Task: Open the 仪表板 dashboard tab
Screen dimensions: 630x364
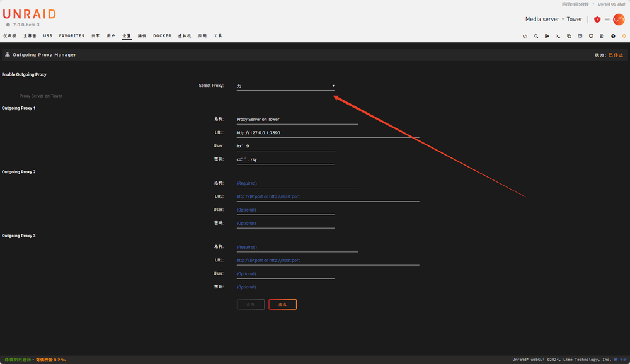Action: click(x=9, y=36)
